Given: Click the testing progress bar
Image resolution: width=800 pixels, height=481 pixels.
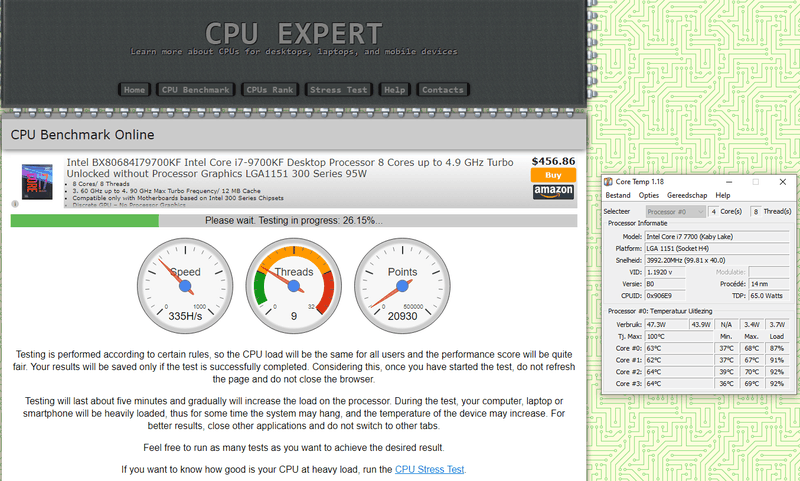Looking at the screenshot, I should click(x=294, y=221).
